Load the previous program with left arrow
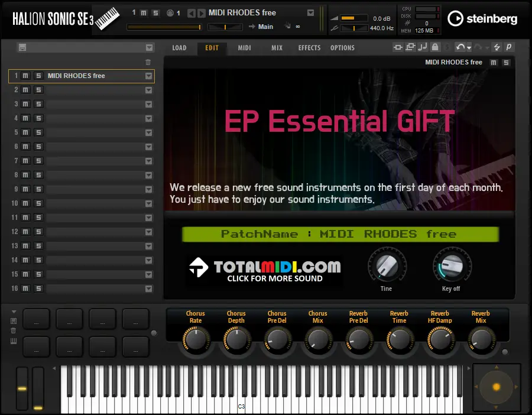This screenshot has height=415, width=532. [192, 13]
